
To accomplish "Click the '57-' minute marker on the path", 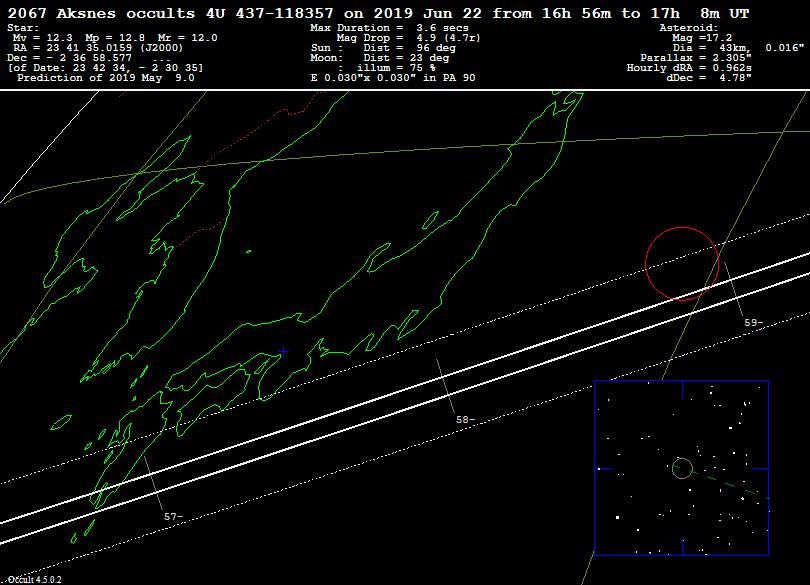I will click(x=173, y=517).
